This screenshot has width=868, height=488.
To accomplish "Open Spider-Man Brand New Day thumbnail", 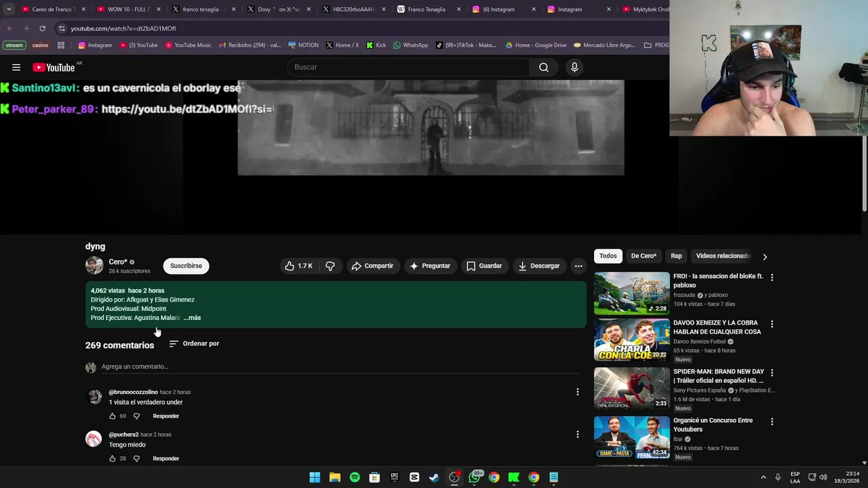I will pos(631,388).
